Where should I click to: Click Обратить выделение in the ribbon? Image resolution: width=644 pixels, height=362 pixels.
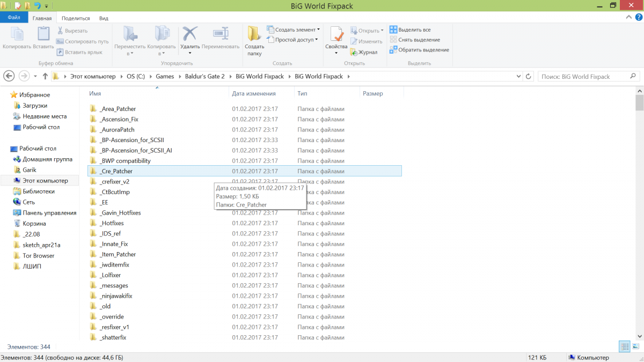pos(419,50)
